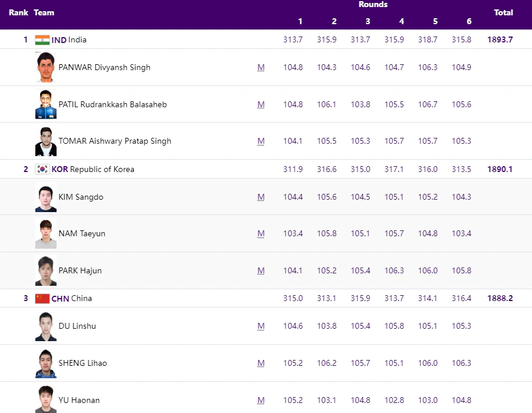532x413 pixels.
Task: Click the M marker for PATIL Rudrankkash Balasaheb
Action: [260, 105]
